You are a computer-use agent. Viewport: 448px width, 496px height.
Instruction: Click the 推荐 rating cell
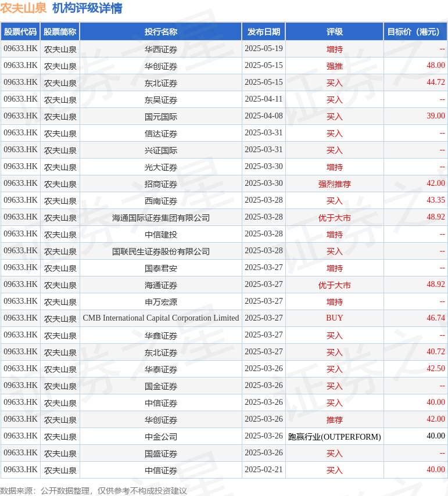pos(335,420)
